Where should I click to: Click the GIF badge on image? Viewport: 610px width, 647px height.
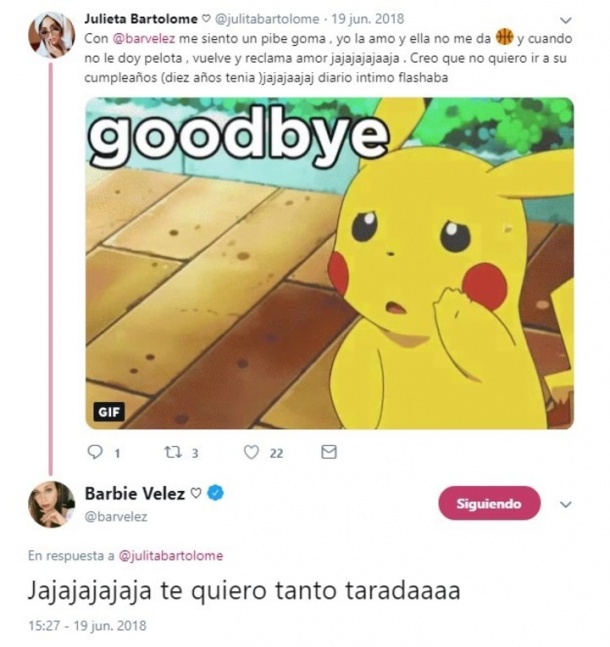[x=109, y=412]
